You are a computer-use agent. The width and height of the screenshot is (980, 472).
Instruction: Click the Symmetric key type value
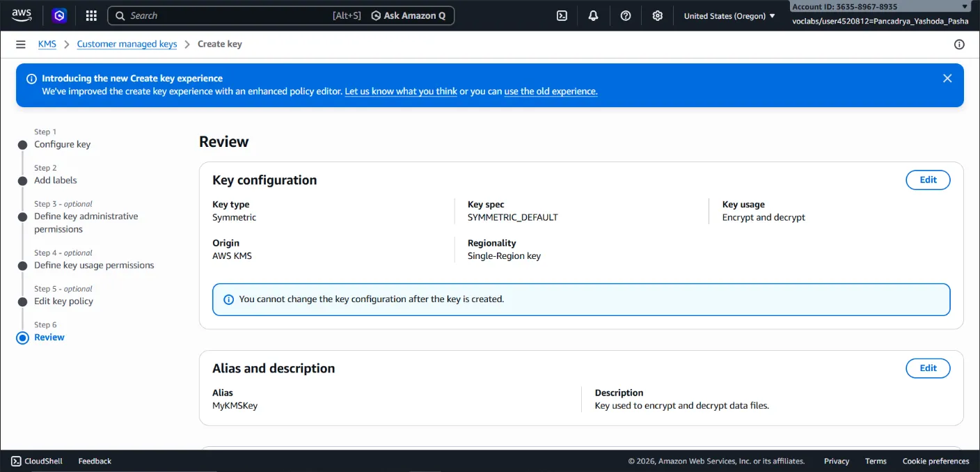234,217
